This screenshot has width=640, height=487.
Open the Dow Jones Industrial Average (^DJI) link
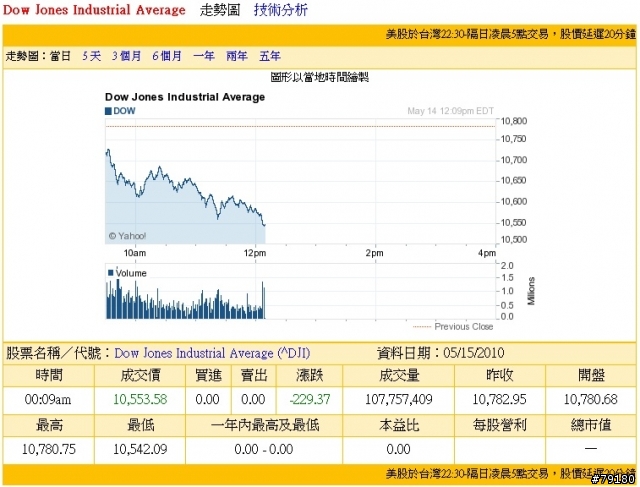click(x=212, y=353)
